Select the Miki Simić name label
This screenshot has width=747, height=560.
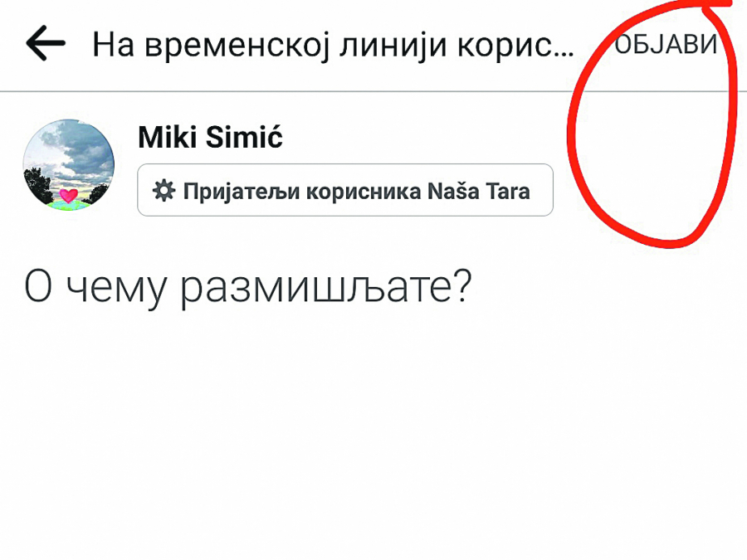210,138
